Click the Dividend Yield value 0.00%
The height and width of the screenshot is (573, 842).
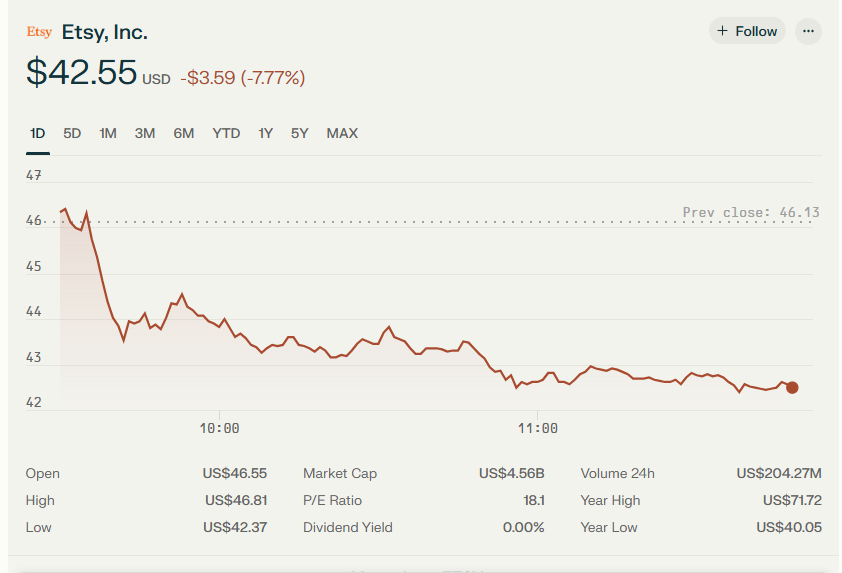(524, 527)
